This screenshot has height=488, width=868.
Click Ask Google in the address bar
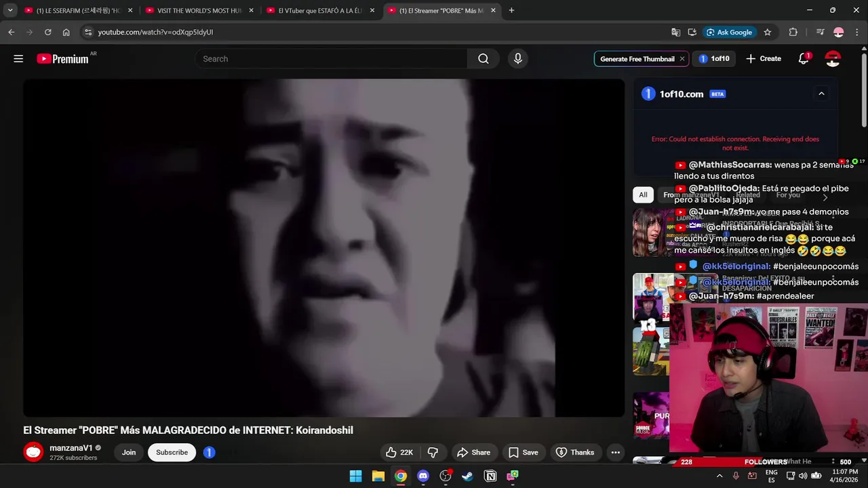click(x=729, y=32)
